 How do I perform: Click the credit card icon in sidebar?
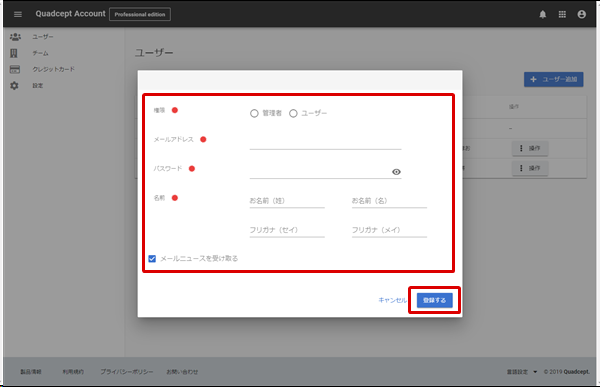click(15, 69)
